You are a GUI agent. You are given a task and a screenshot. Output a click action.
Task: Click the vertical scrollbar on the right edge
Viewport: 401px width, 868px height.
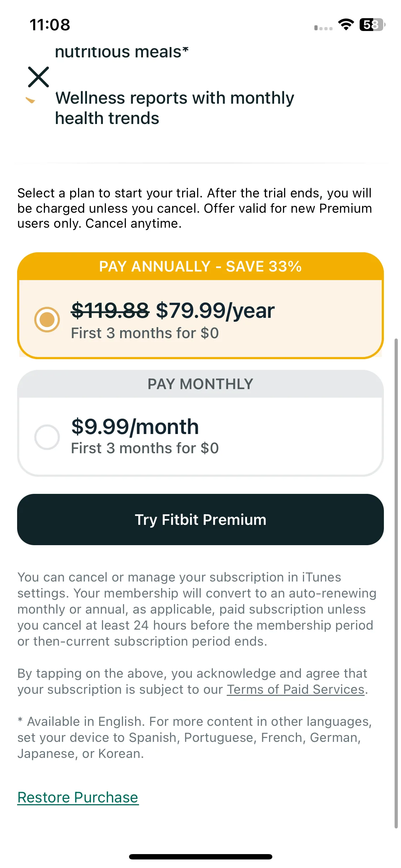396,583
